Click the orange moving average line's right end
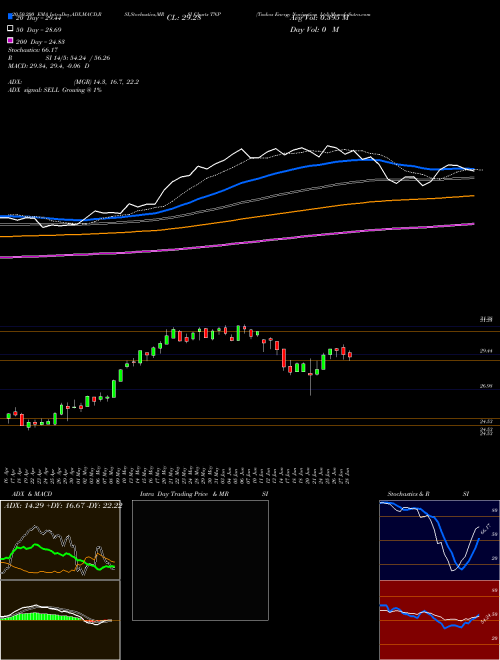Viewport: 500px width, 660px height. 473,196
